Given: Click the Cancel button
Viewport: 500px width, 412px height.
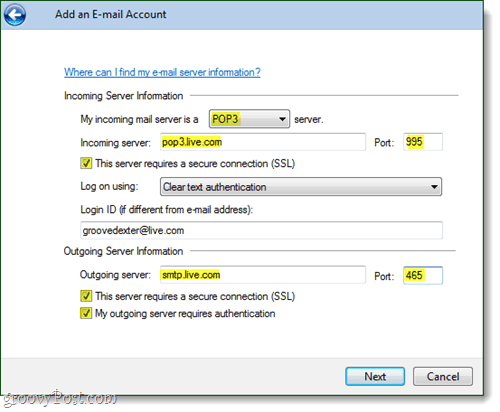Looking at the screenshot, I should [x=443, y=376].
